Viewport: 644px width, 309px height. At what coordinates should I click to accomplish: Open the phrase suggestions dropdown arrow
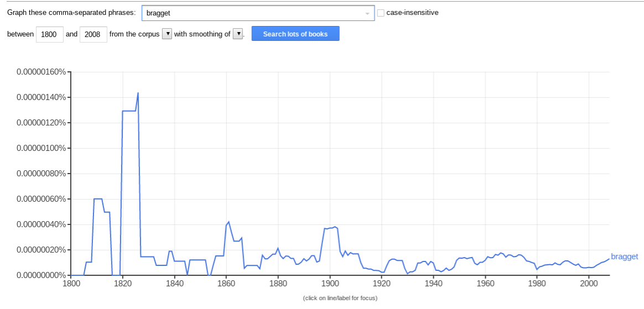pos(367,13)
